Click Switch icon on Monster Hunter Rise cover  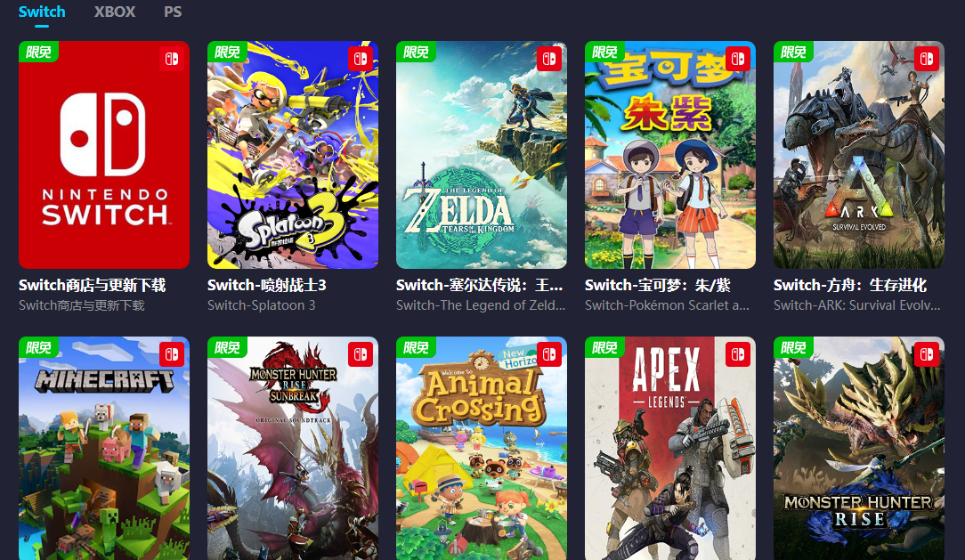point(927,354)
